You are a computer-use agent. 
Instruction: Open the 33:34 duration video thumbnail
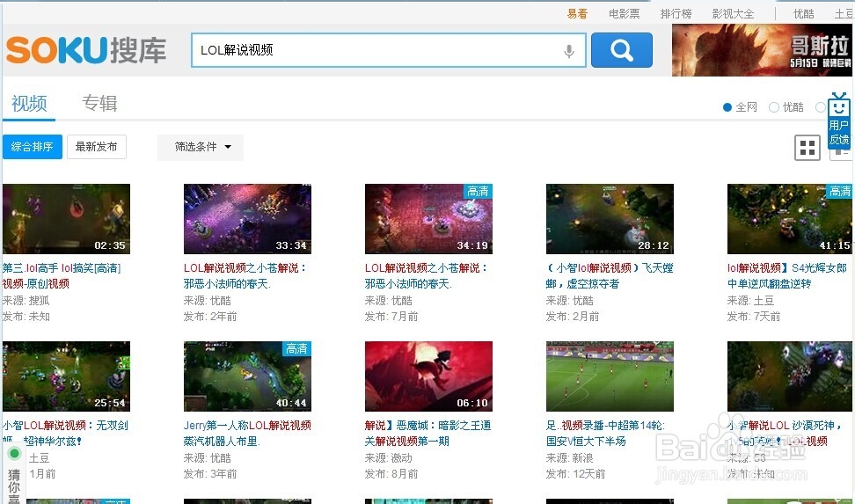tap(247, 219)
